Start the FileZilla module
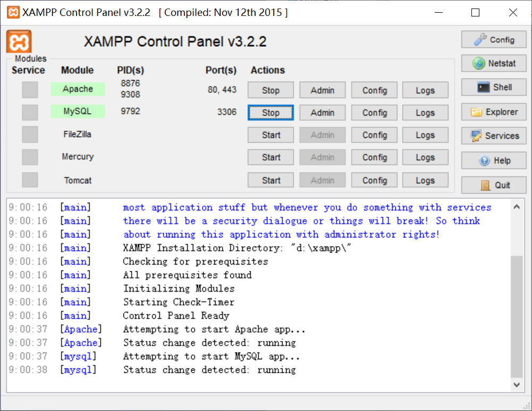The image size is (532, 411). [271, 135]
